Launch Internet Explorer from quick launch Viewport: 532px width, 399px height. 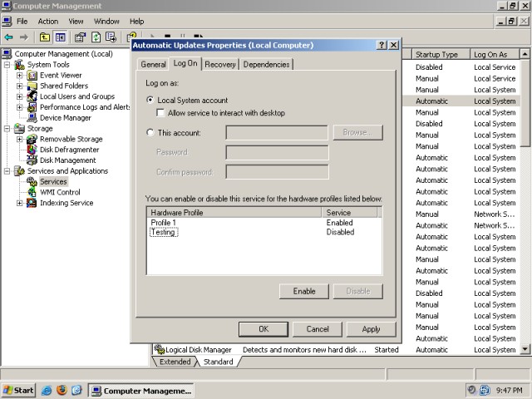[47, 391]
